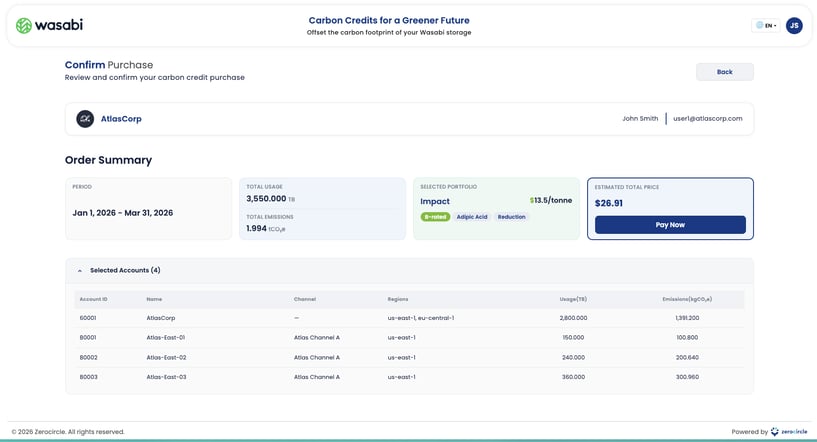Collapse the Selected Accounts (4) section
This screenshot has width=817, height=442.
(x=80, y=271)
